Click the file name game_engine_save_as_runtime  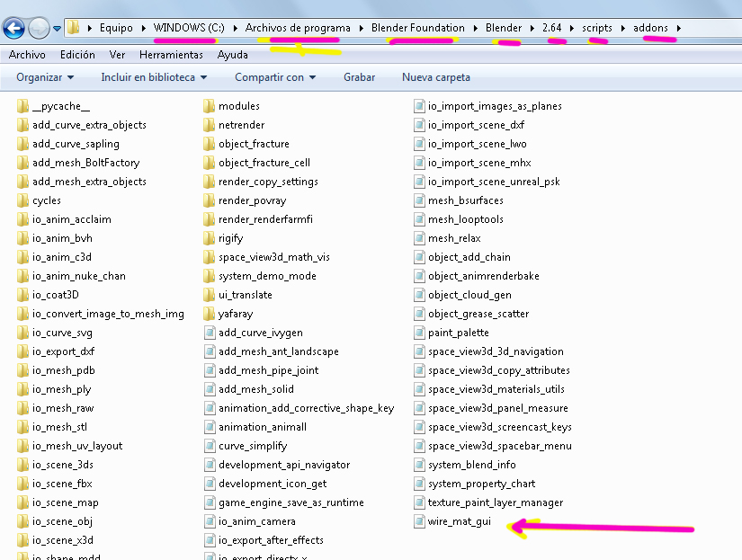click(291, 502)
